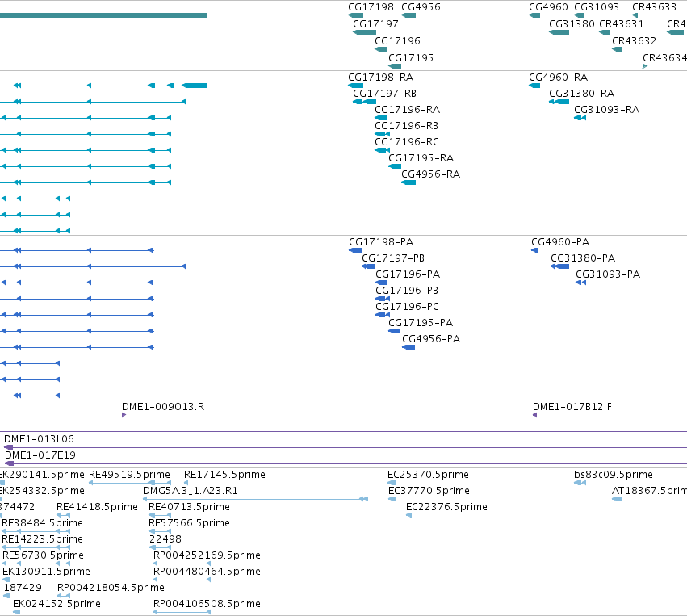Select protein CG31380-PA label
The image size is (687, 616).
(583, 258)
